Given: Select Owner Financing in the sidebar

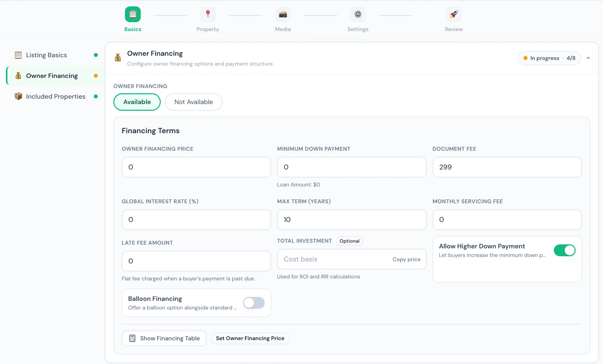Looking at the screenshot, I should (56, 76).
